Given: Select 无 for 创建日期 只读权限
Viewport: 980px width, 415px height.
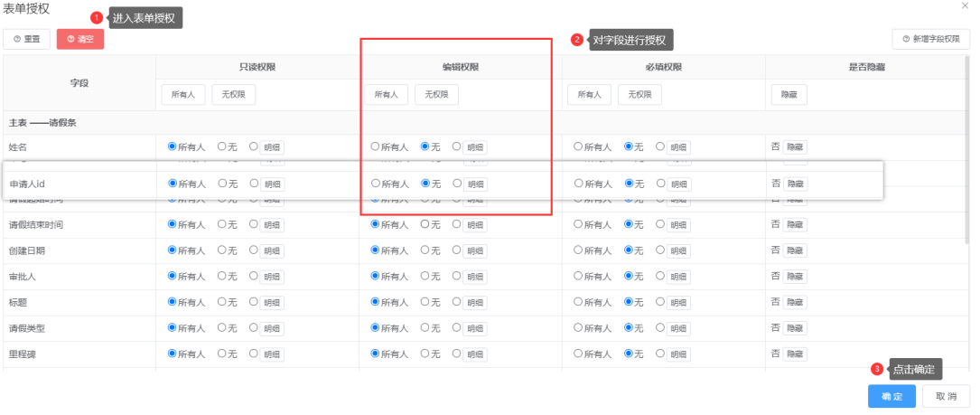Looking at the screenshot, I should point(222,250).
